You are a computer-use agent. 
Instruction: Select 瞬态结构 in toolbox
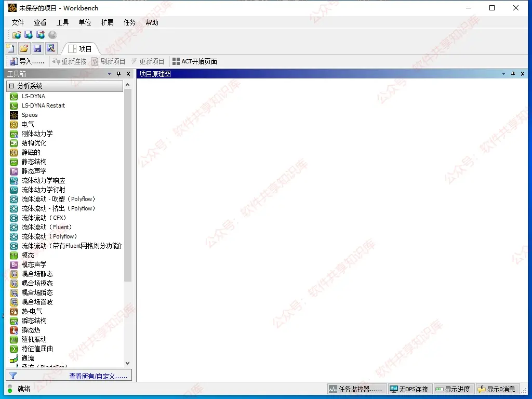coord(34,321)
